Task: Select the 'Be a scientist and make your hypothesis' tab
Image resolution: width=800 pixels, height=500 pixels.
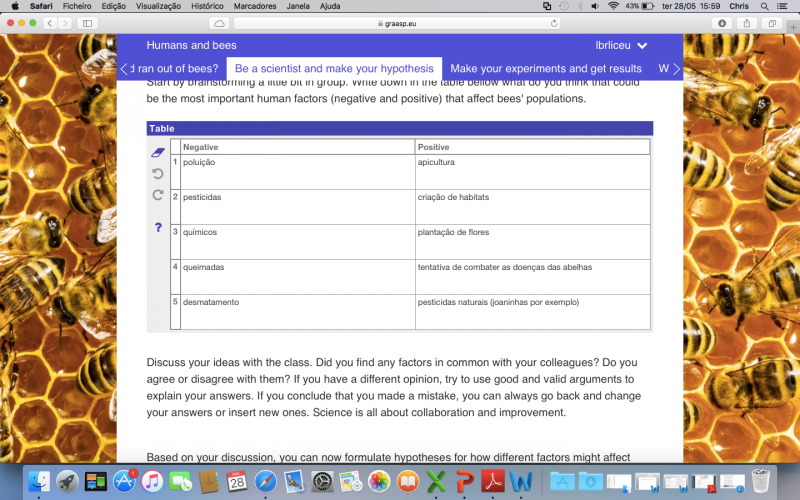Action: click(334, 69)
